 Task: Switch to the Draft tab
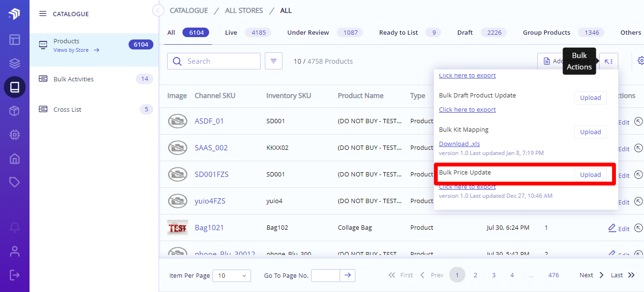tap(482, 32)
